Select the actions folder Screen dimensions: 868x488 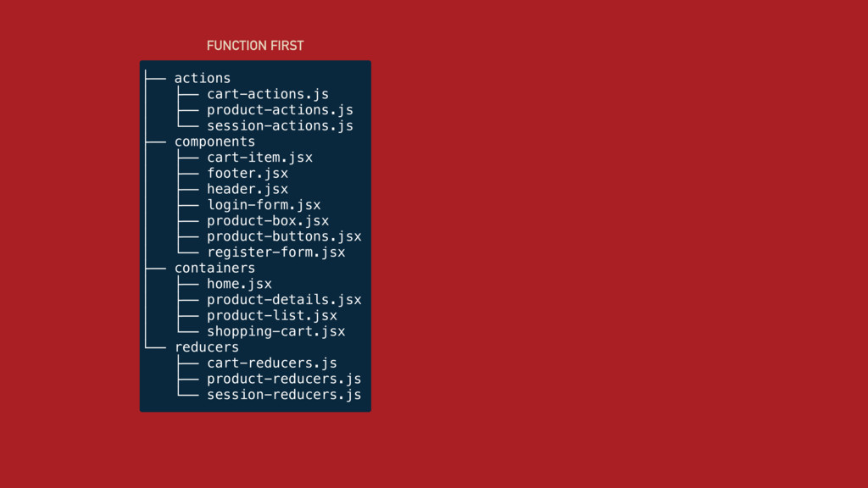pos(202,78)
